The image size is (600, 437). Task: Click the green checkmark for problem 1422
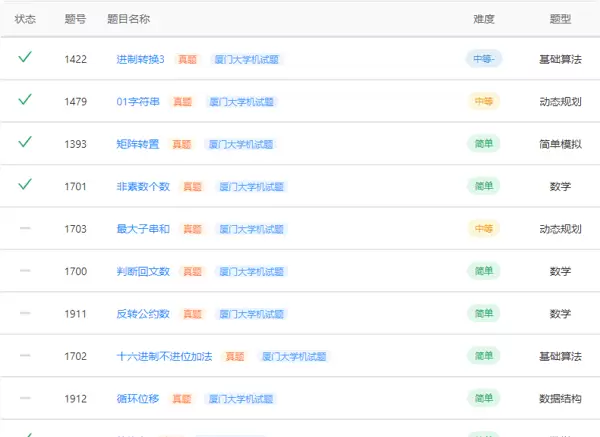pyautogui.click(x=25, y=58)
